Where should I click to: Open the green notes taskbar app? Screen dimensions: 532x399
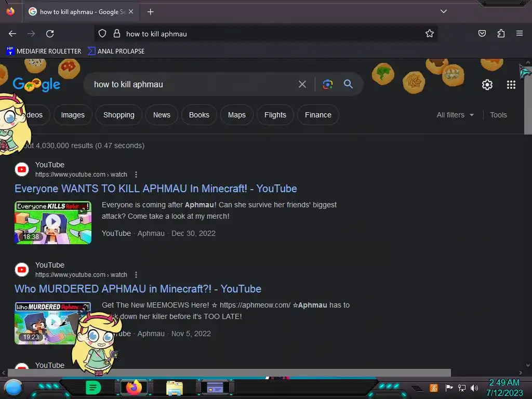pos(94,388)
